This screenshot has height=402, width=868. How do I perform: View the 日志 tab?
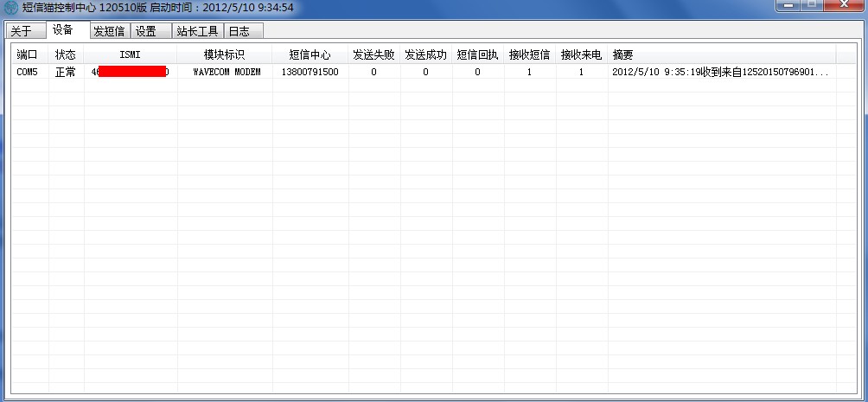[244, 31]
